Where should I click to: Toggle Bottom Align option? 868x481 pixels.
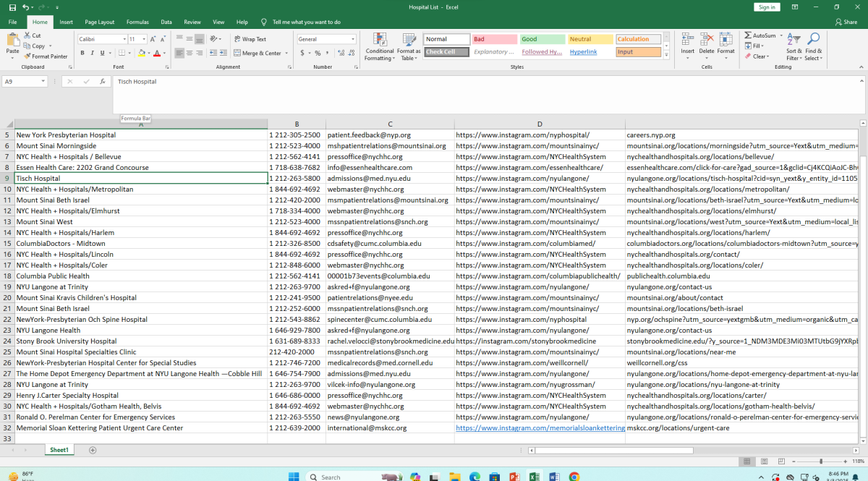pos(200,39)
